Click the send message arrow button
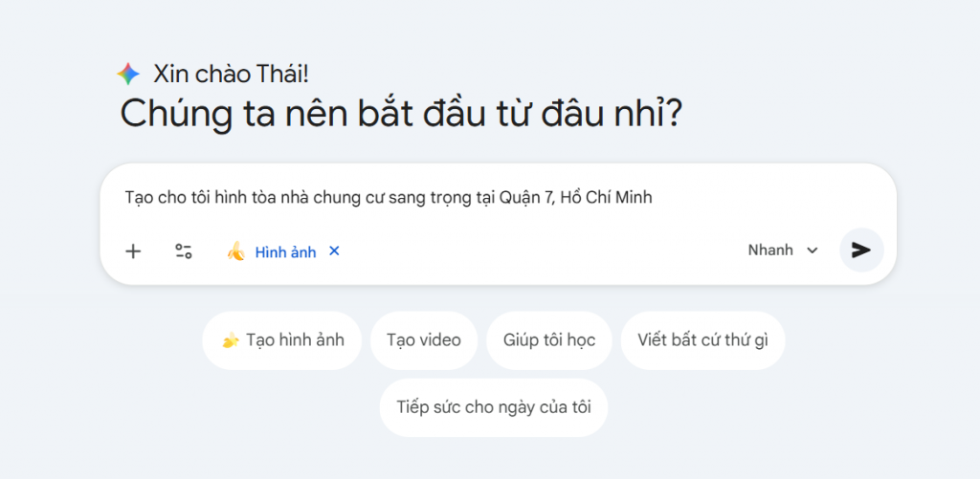 (861, 250)
